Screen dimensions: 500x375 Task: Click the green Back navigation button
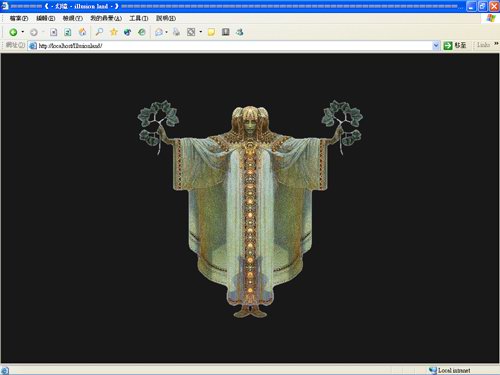point(13,32)
